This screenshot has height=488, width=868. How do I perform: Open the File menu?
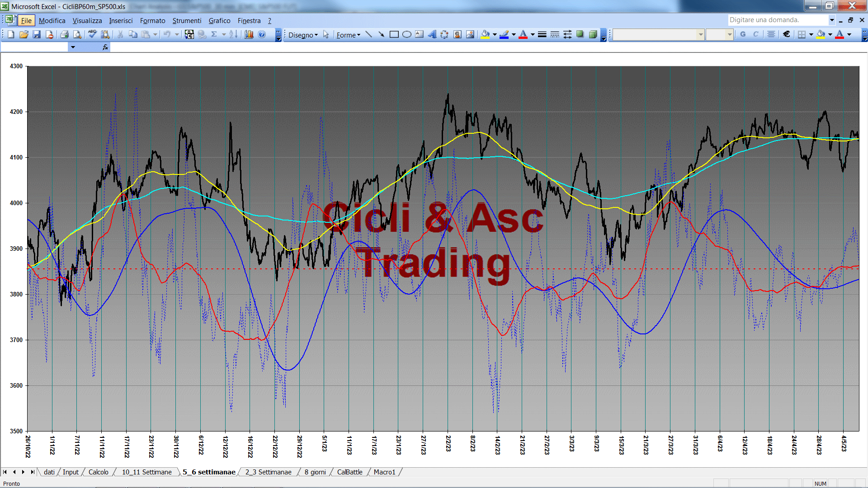point(26,21)
